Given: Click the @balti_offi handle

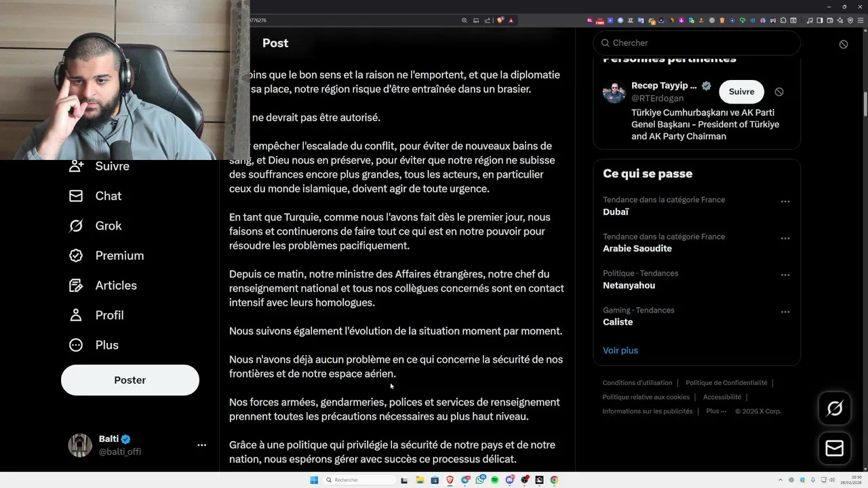Looking at the screenshot, I should coord(120,451).
